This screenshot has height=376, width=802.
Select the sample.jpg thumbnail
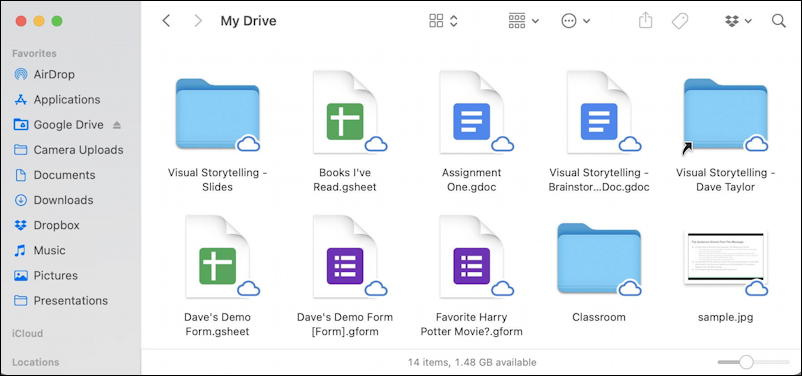(x=725, y=258)
